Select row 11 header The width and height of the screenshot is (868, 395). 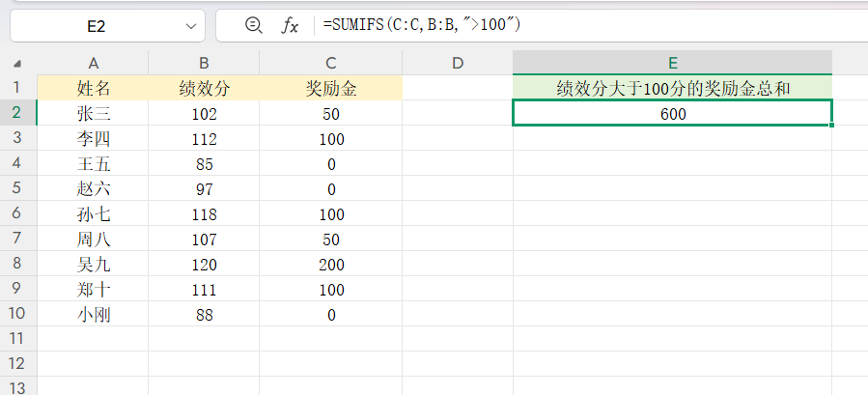[18, 338]
